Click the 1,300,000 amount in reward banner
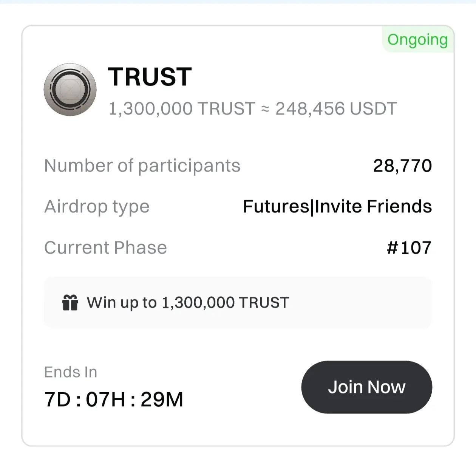This screenshot has height=455, width=476. click(198, 303)
